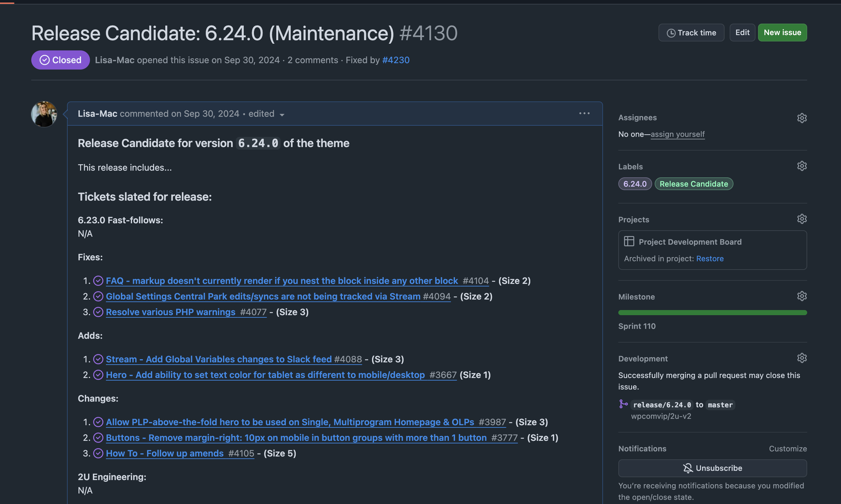Click the Edit title button
The image size is (841, 504).
pyautogui.click(x=742, y=33)
